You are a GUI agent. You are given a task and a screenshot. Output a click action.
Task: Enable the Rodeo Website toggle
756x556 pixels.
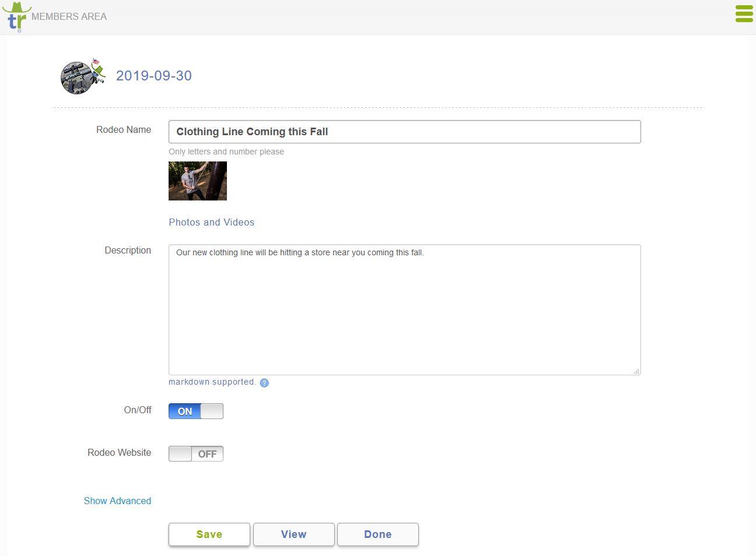(x=196, y=453)
